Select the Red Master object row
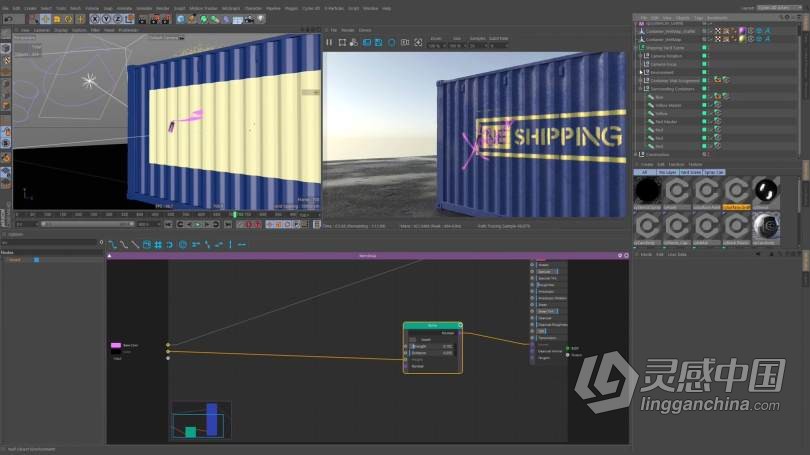The height and width of the screenshot is (455, 810). click(666, 122)
